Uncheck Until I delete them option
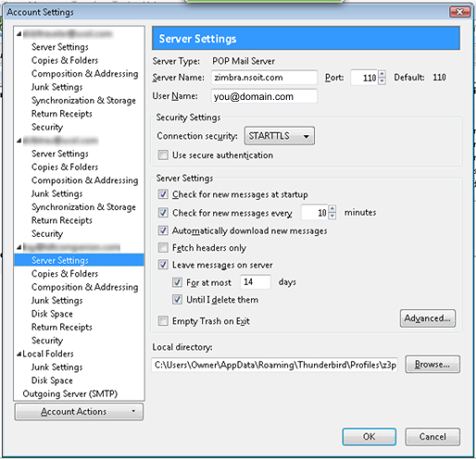The height and width of the screenshot is (459, 476). 177,300
